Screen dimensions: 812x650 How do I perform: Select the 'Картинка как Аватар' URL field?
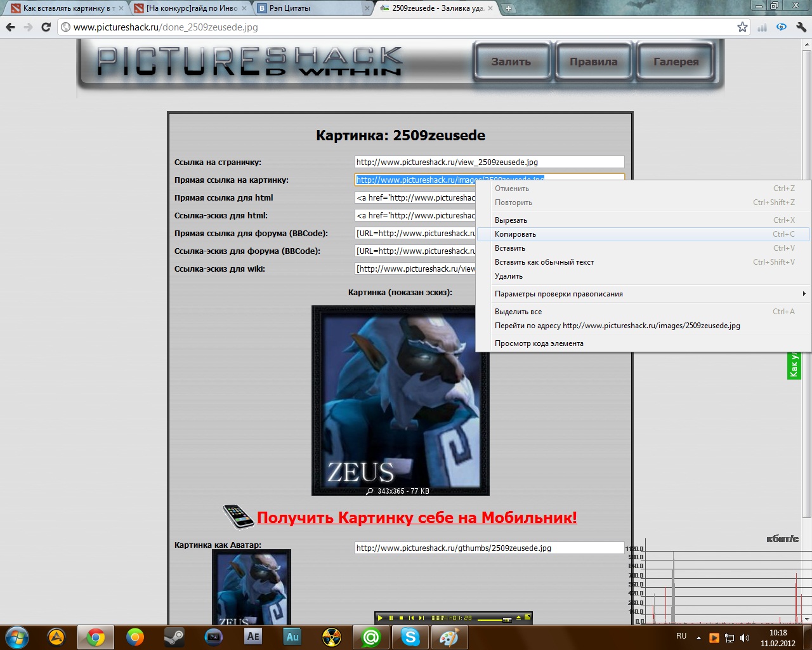489,548
